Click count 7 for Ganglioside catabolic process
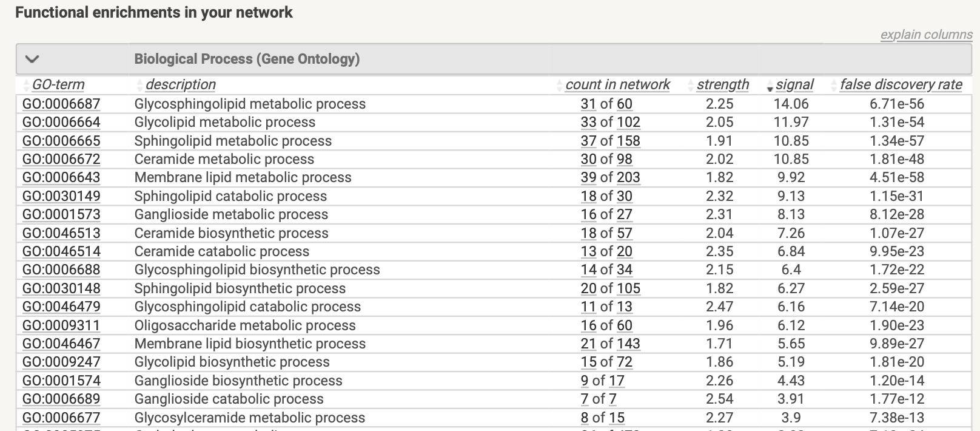The width and height of the screenshot is (980, 431). click(584, 399)
